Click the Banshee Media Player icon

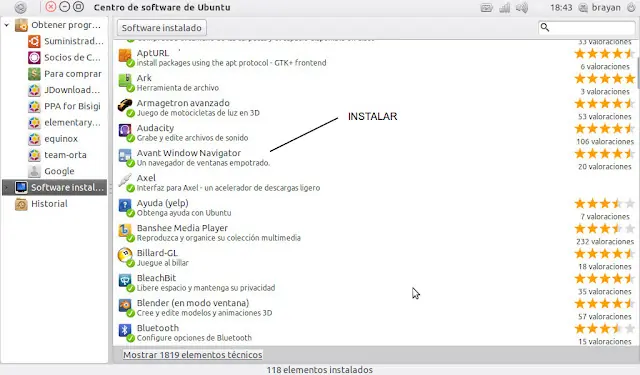[x=125, y=231]
